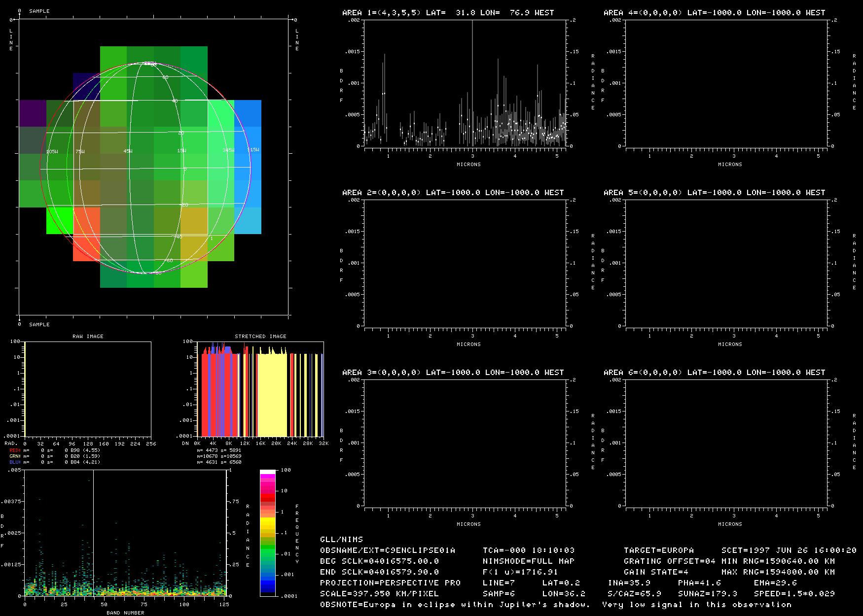The height and width of the screenshot is (616, 863).
Task: Select the OBSNAME/EXT=C9ENCLIPSE01A field
Action: coord(388,550)
